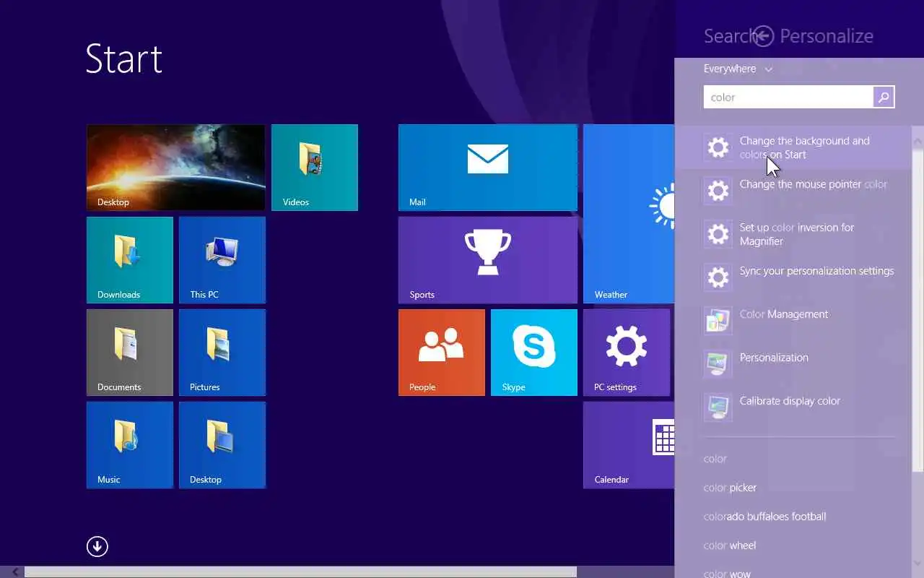
Task: Click the Calibrate display color icon
Action: point(718,407)
